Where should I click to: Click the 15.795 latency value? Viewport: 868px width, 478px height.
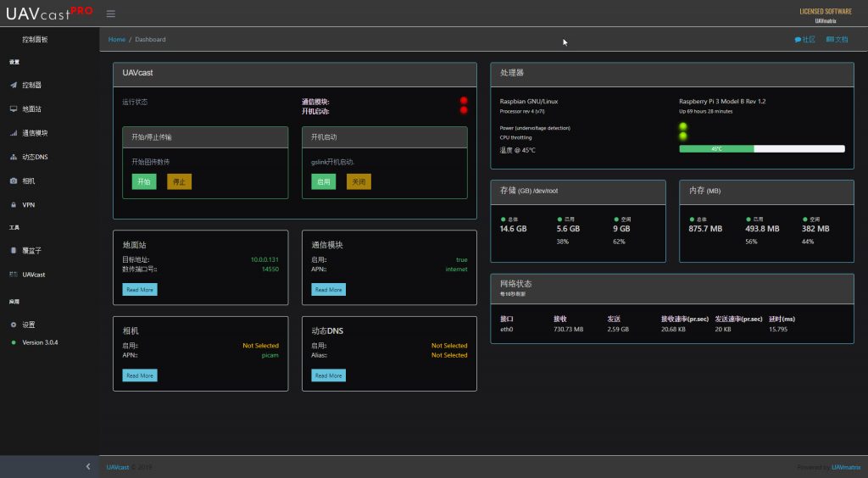(778, 329)
